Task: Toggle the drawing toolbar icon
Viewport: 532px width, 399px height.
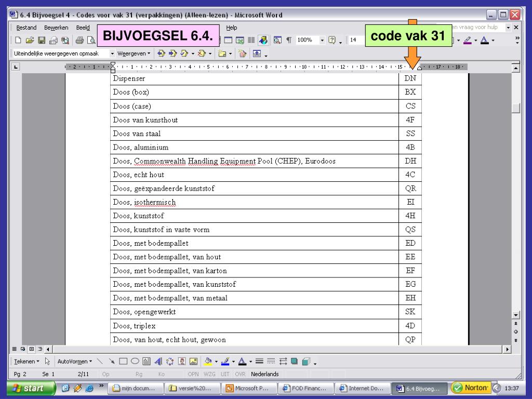Action: coord(263,41)
